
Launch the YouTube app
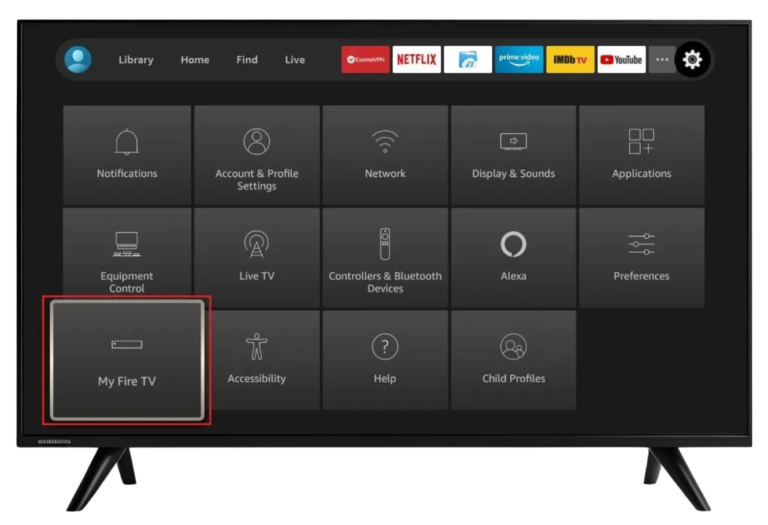622,60
